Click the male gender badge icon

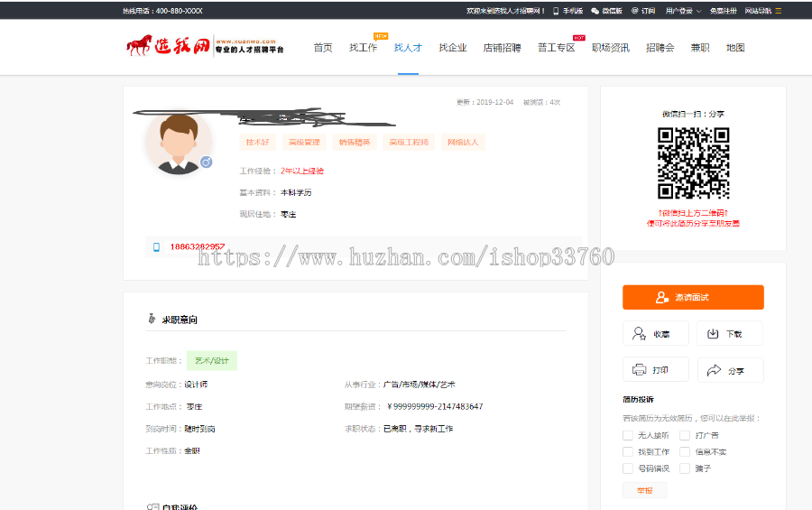click(x=206, y=162)
